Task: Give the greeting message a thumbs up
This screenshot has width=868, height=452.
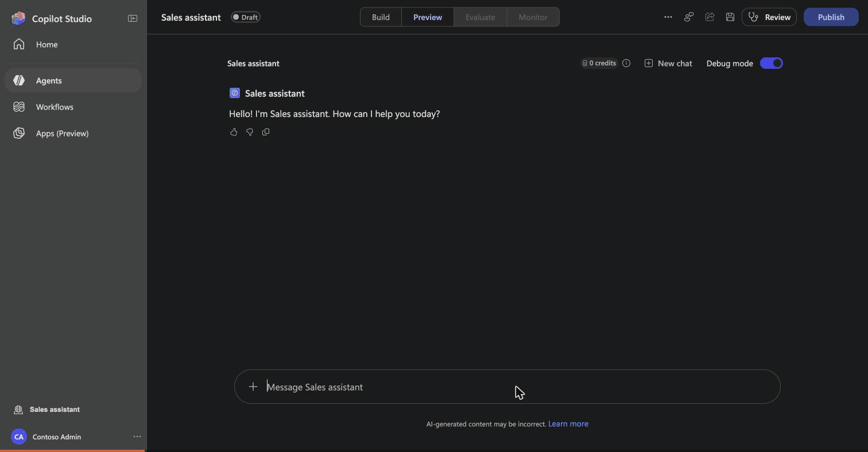Action: [x=234, y=132]
